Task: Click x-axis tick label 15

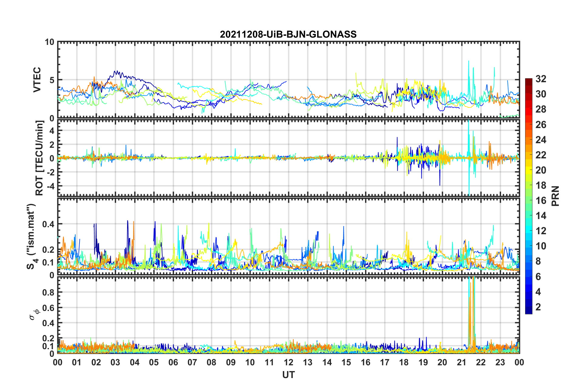Action: pyautogui.click(x=346, y=362)
